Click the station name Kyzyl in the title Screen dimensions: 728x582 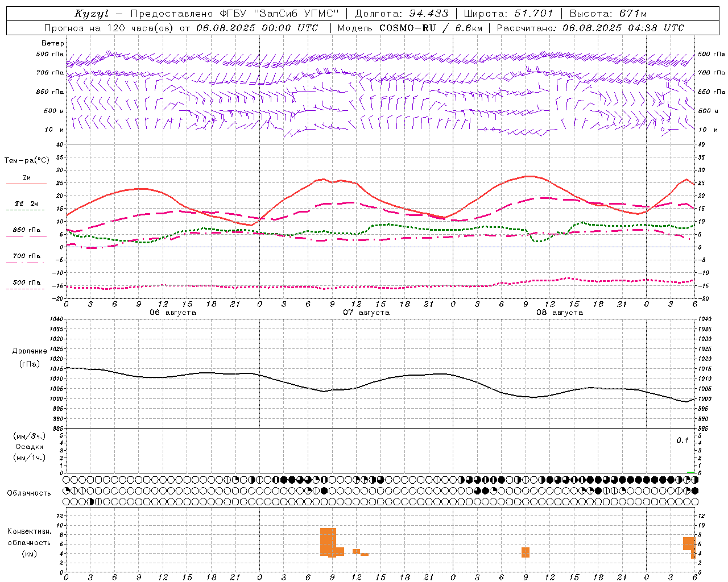click(92, 14)
